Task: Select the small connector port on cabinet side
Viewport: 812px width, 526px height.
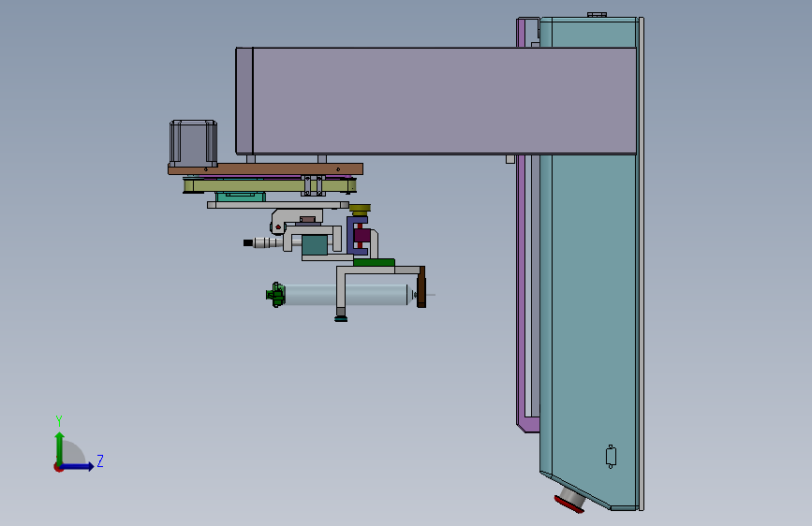Action: 611,457
